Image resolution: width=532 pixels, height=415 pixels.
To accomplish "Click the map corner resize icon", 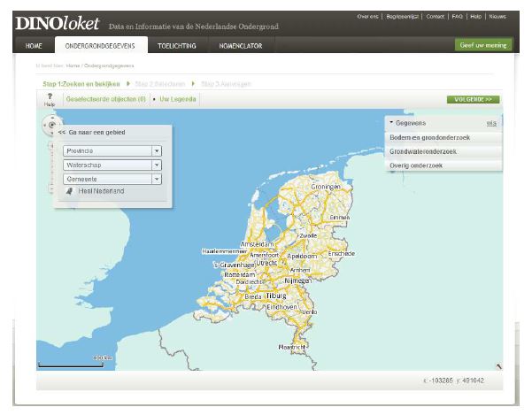I will click(498, 365).
